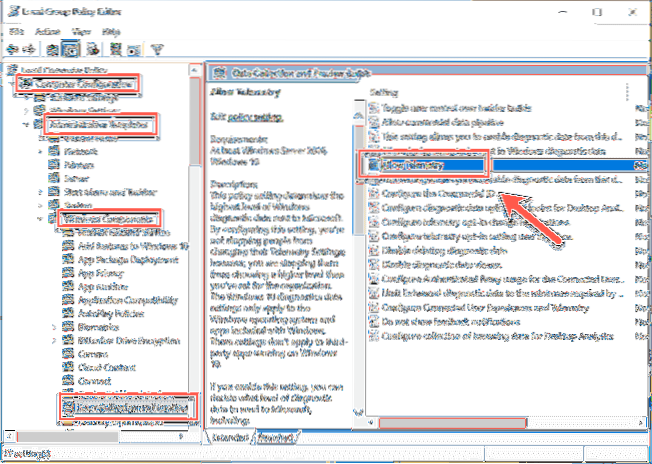Viewport: 652px width, 464px height.
Task: Click the Allow Telemetry policy icon
Action: (375, 162)
